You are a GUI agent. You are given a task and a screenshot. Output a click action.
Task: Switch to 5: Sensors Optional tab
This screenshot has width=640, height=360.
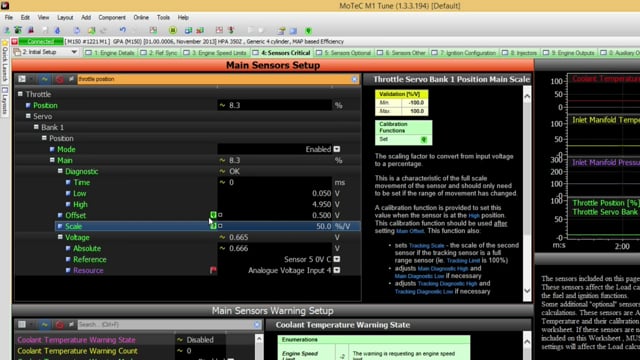pos(344,53)
